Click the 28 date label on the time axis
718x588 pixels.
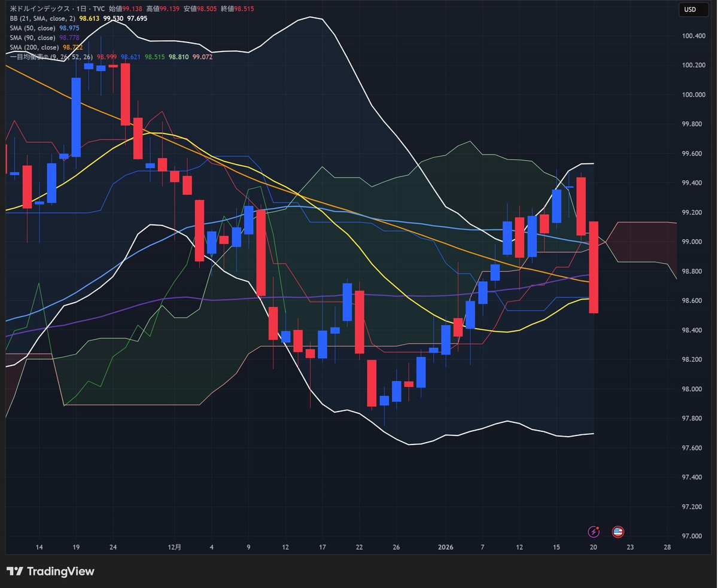667,547
